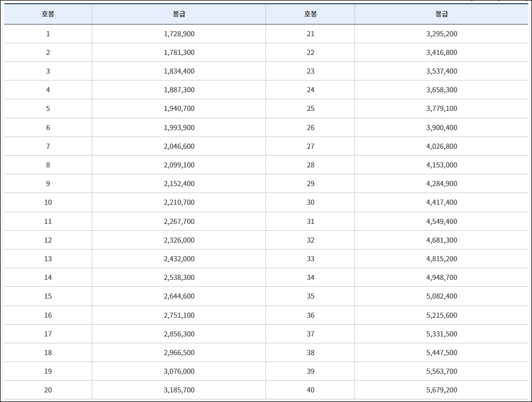Select salary value 2,432,000
Screen dimensions: 532x402
tap(179, 259)
